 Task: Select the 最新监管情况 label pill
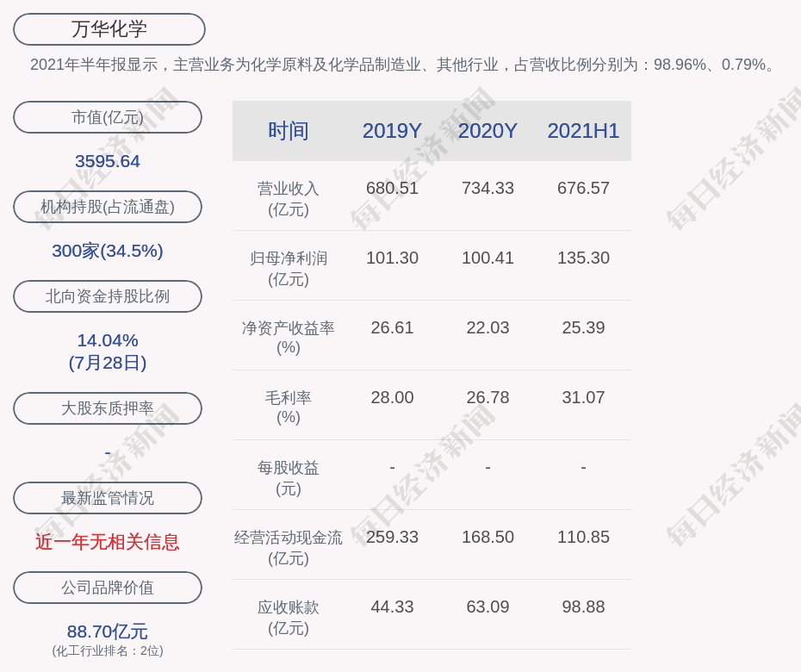pyautogui.click(x=108, y=497)
